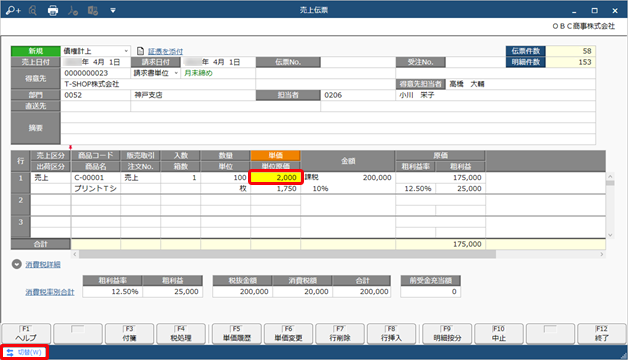The width and height of the screenshot is (628, 360).
Task: Click the F3 付箋 button
Action: coord(129,334)
